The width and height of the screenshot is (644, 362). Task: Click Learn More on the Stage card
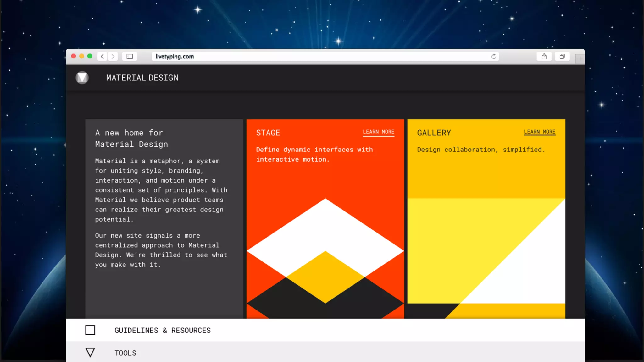[378, 132]
